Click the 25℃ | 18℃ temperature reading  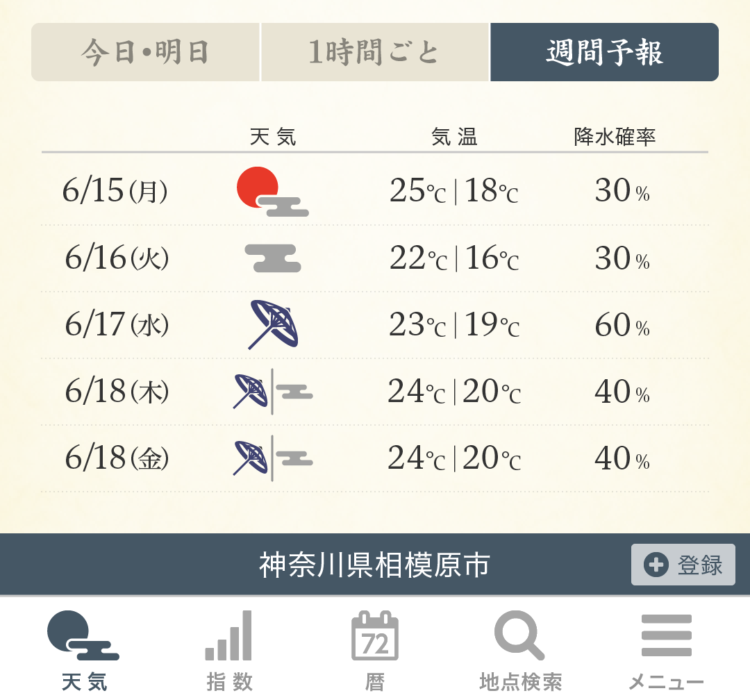453,191
